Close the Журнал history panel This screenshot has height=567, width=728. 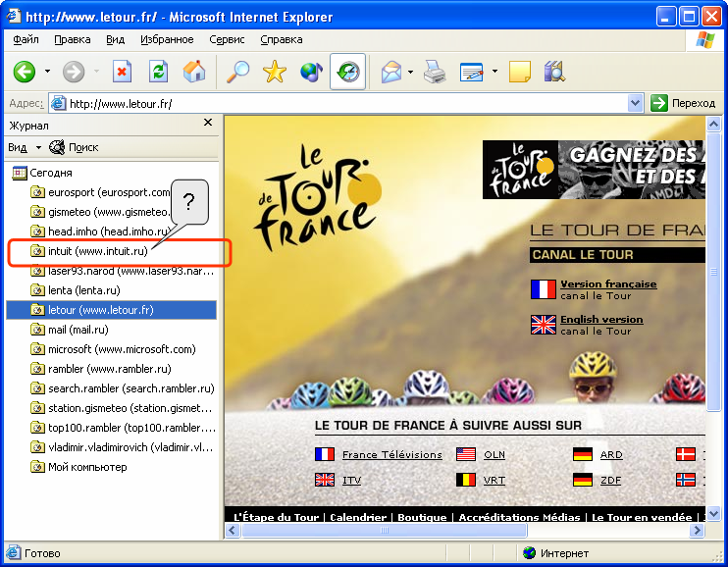pos(208,122)
